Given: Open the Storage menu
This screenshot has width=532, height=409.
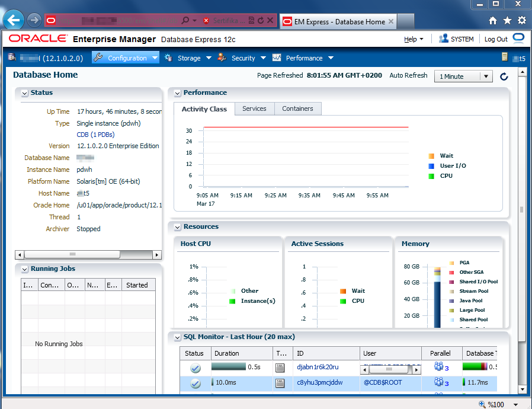Looking at the screenshot, I should (189, 58).
